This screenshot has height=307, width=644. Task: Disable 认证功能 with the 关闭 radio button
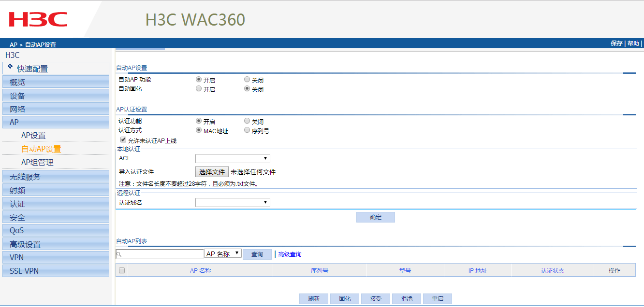tap(247, 121)
